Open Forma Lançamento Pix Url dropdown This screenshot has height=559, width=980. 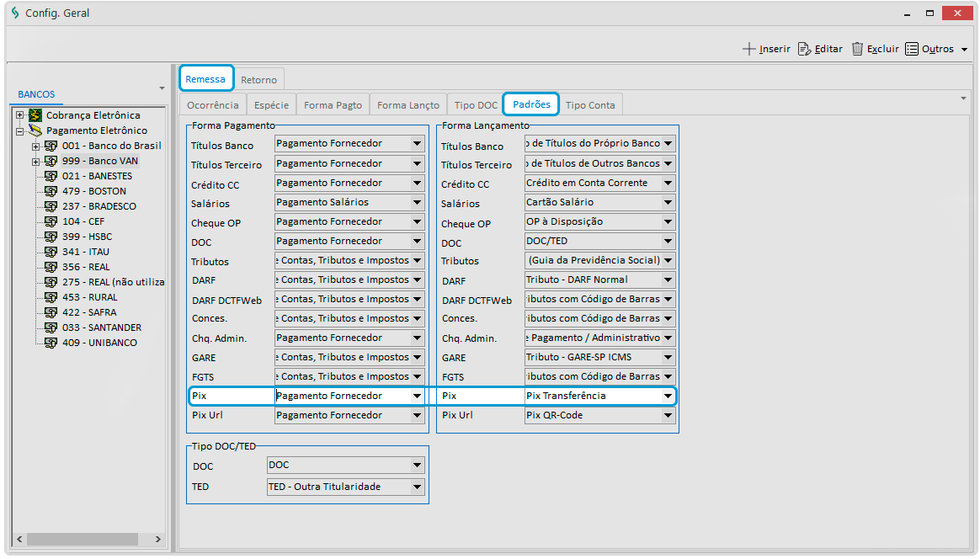pyautogui.click(x=668, y=415)
